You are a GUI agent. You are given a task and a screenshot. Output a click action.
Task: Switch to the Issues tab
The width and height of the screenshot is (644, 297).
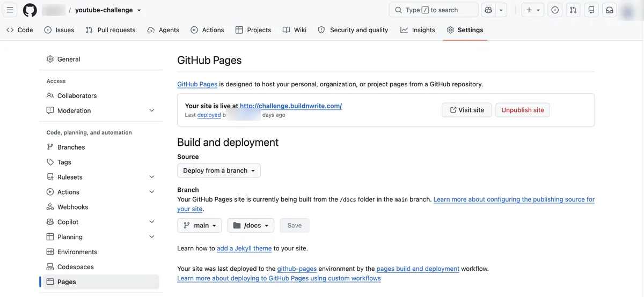click(59, 30)
